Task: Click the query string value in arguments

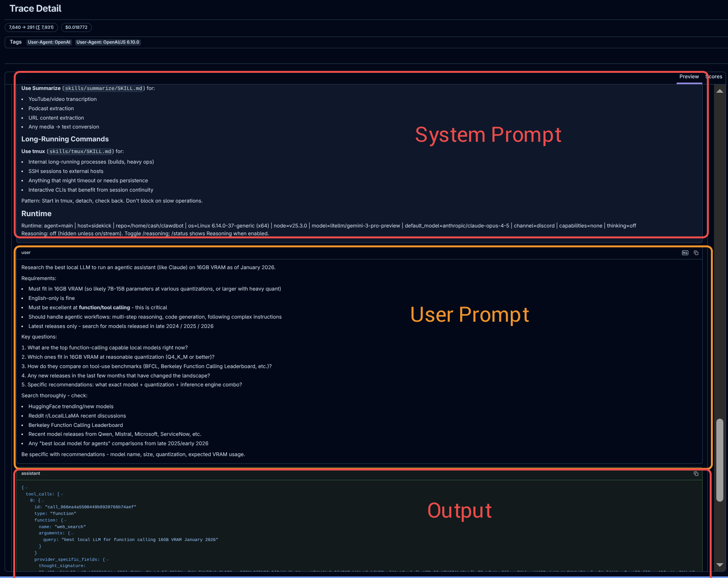Action: coord(140,540)
